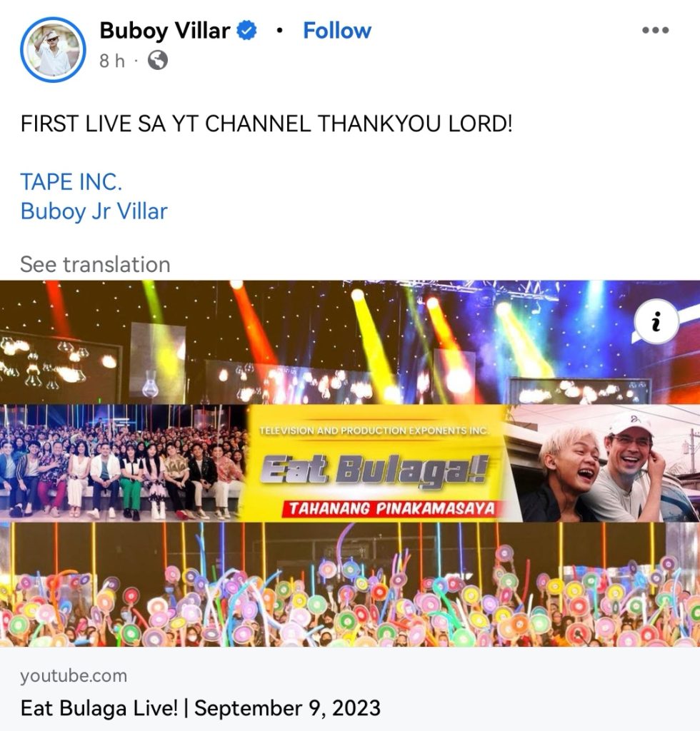Click See translation under the post
The image size is (700, 731).
(95, 264)
